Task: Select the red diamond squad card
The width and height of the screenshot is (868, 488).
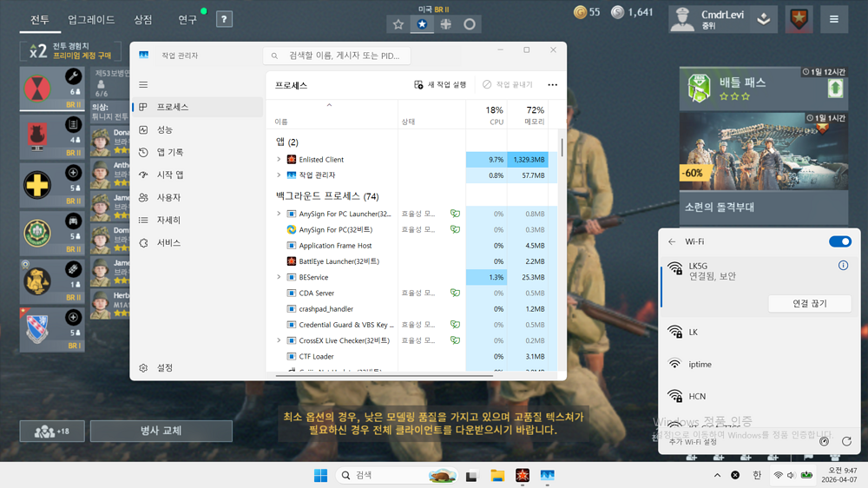Action: pos(52,89)
